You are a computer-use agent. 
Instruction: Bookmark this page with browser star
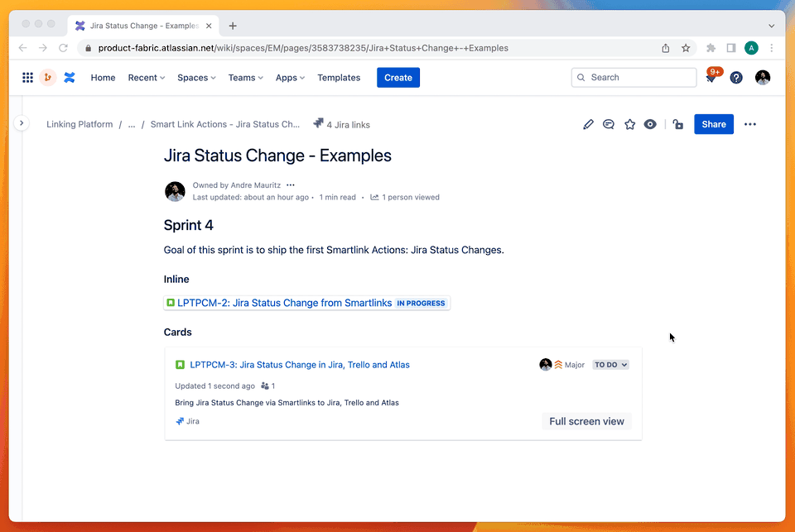click(686, 48)
